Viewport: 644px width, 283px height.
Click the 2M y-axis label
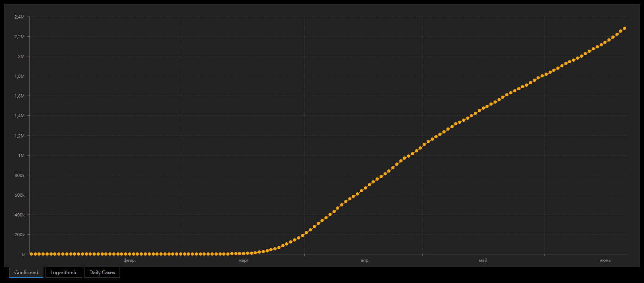click(21, 56)
